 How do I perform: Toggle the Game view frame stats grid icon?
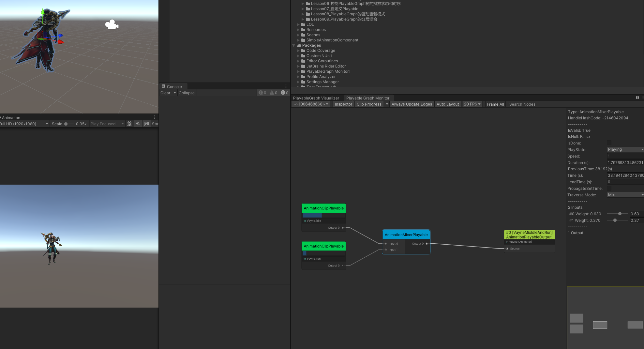[146, 124]
